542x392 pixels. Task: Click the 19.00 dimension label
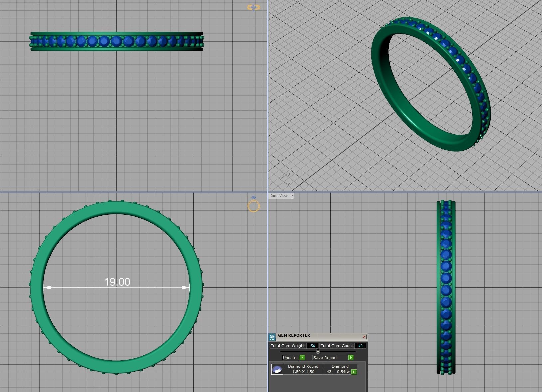point(117,282)
